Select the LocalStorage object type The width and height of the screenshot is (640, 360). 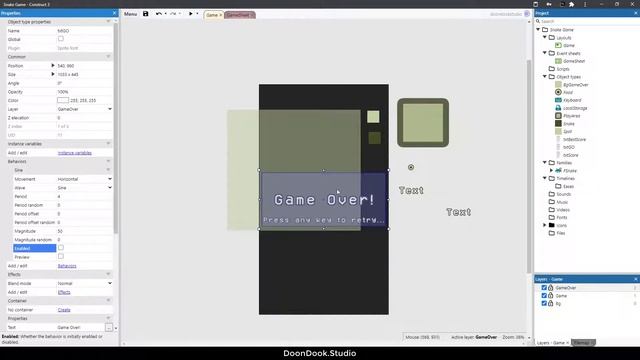[575, 108]
